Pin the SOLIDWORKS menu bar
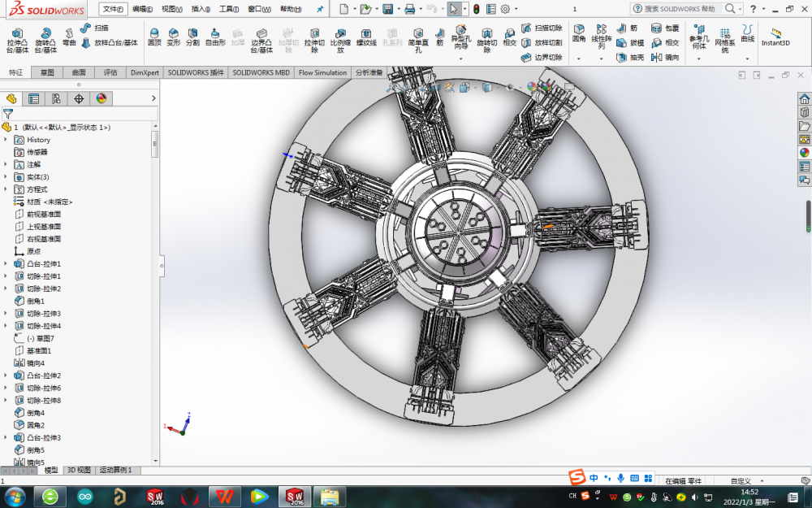Image resolution: width=812 pixels, height=508 pixels. coord(320,9)
